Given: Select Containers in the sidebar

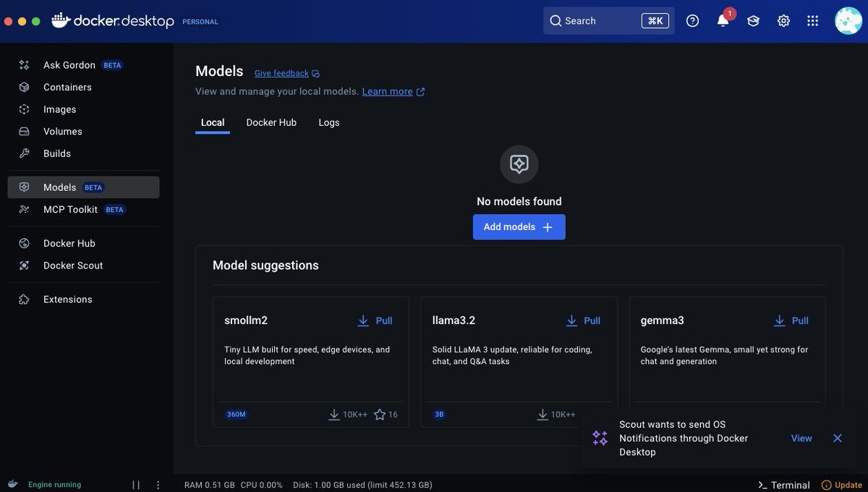Looking at the screenshot, I should coord(83,87).
